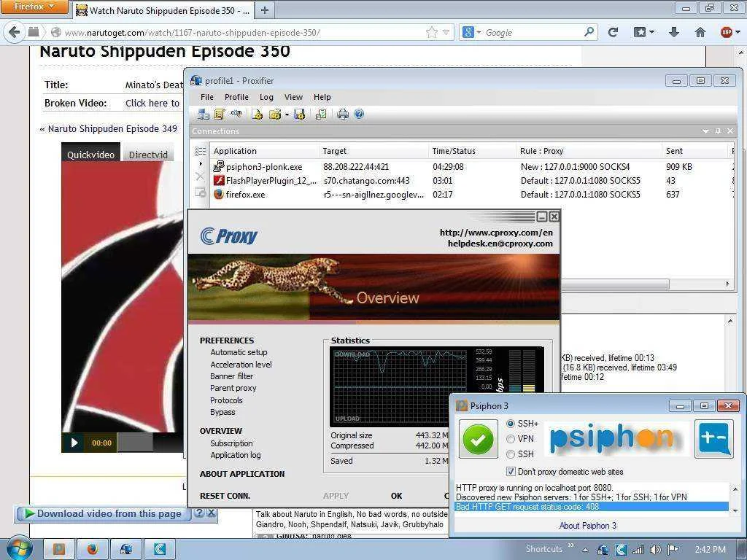Click blue help icon in Proxifier toolbar
The image size is (747, 560).
359,114
